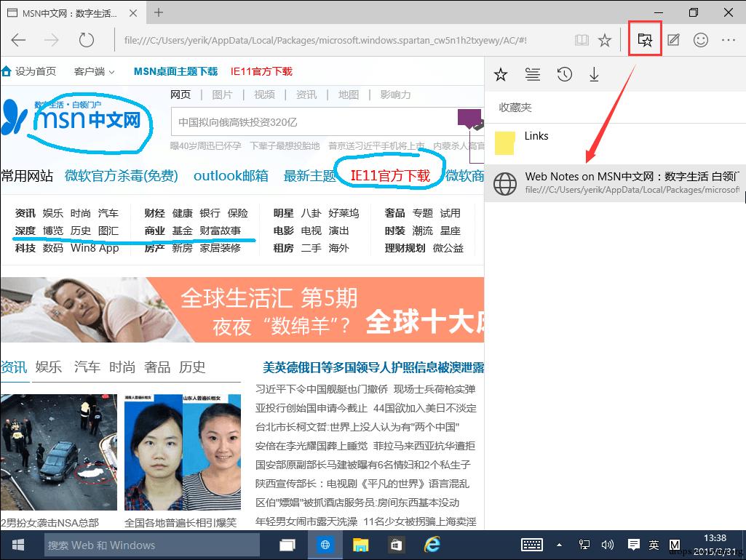Open MSN桌面主题下载 link
Screen dimensions: 746x560
click(x=175, y=71)
